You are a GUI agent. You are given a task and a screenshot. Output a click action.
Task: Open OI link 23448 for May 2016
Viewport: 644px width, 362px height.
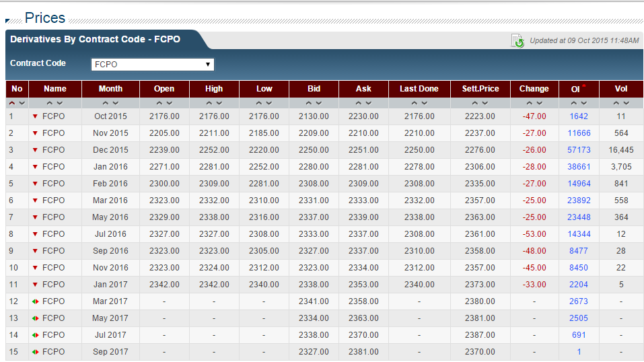[579, 217]
